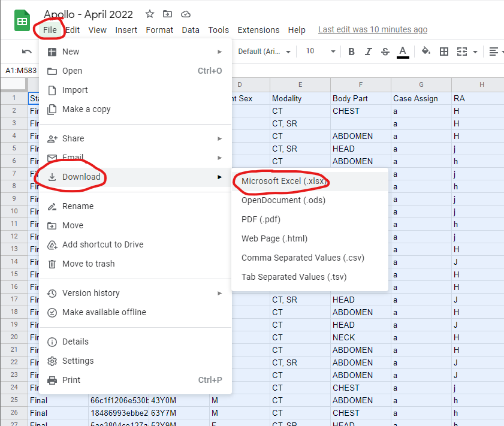Download as Tab Separated Values (.tsv)
This screenshot has height=426, width=504.
[x=310, y=277]
